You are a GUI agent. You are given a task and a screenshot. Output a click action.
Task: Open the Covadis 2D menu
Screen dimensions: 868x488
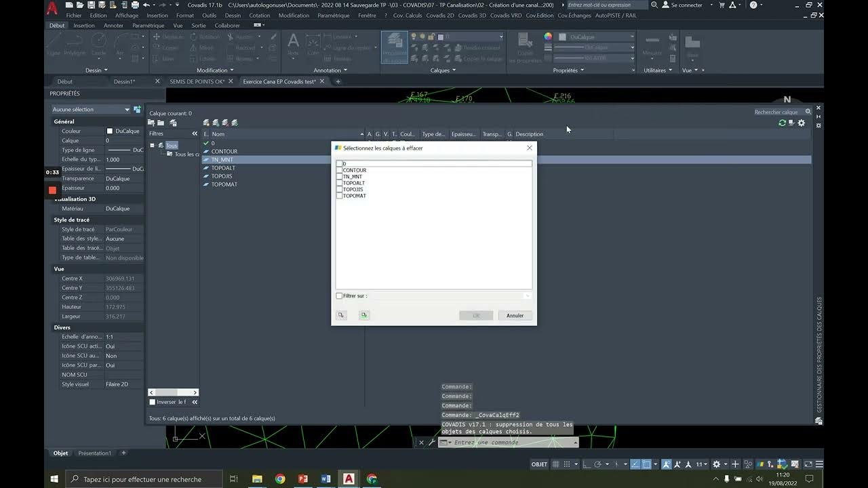440,15
